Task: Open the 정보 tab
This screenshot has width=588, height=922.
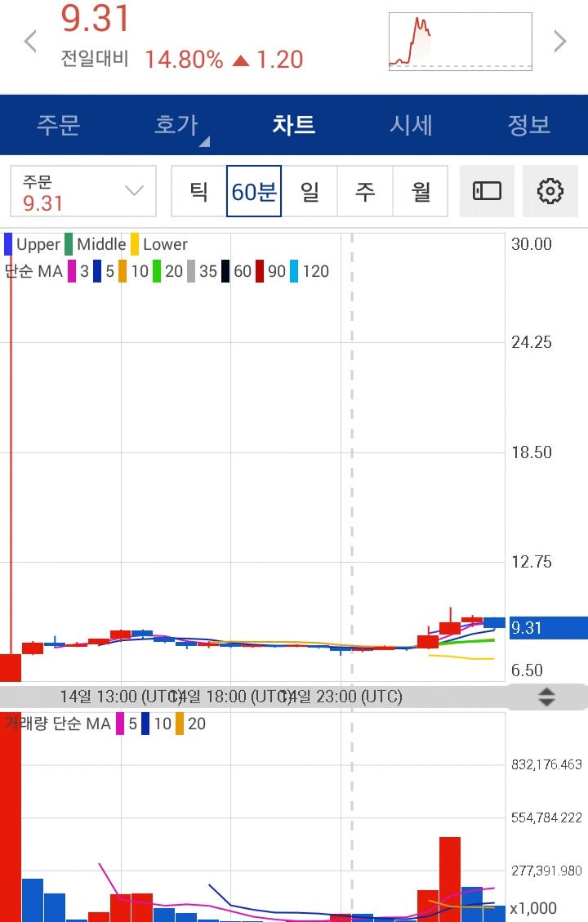Action: 529,125
